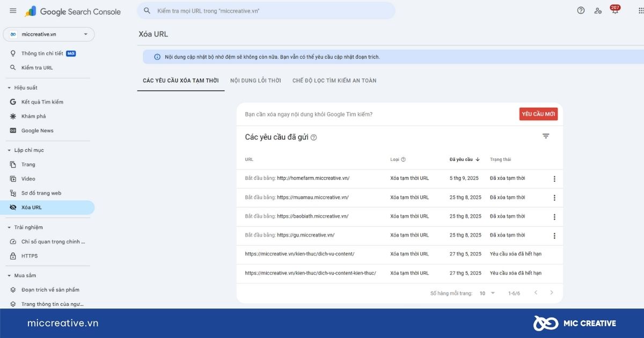Click help icon beside Các yêu cầu đã gửi

(314, 137)
